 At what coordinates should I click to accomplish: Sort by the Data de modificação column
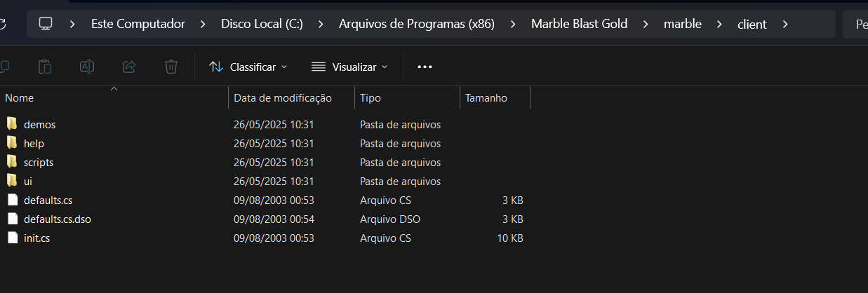(x=283, y=98)
